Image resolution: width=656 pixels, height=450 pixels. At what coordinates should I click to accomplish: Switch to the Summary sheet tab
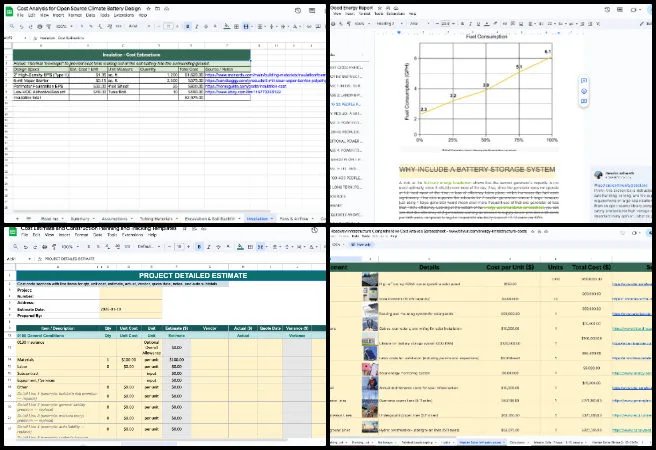(78, 216)
